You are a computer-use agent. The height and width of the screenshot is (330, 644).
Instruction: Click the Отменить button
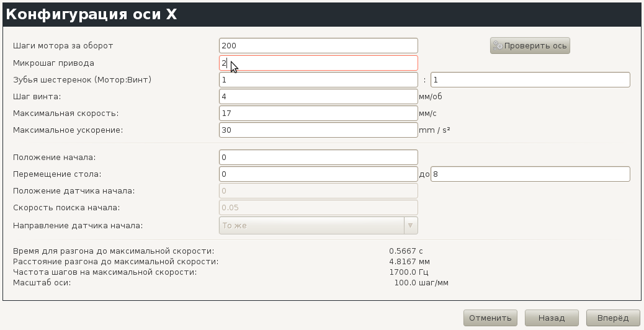tap(490, 318)
